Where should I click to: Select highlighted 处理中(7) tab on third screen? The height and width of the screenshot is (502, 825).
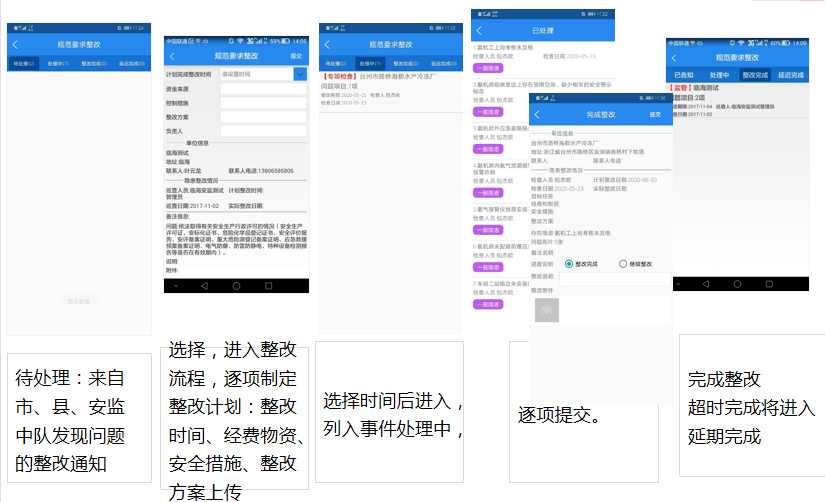pyautogui.click(x=370, y=64)
